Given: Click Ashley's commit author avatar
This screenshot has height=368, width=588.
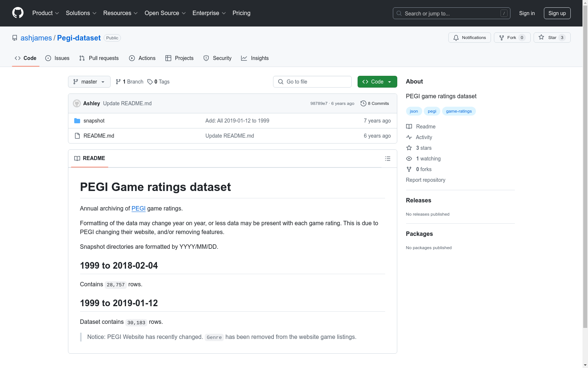Looking at the screenshot, I should click(x=77, y=103).
